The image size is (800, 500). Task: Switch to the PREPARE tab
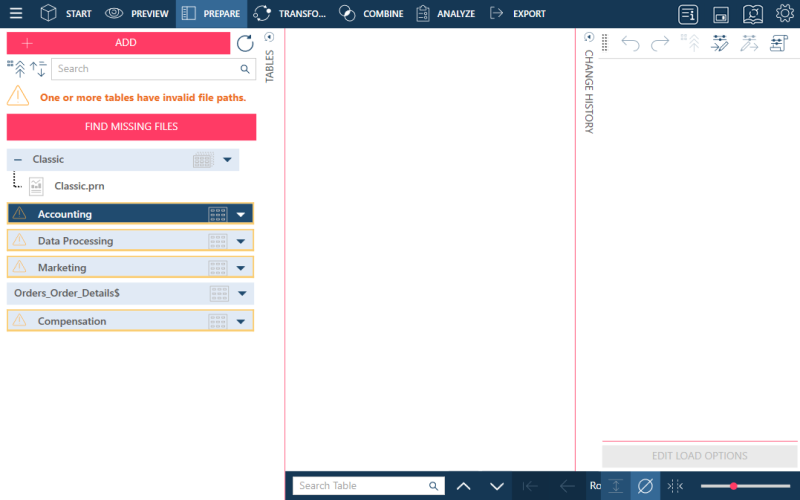click(211, 13)
